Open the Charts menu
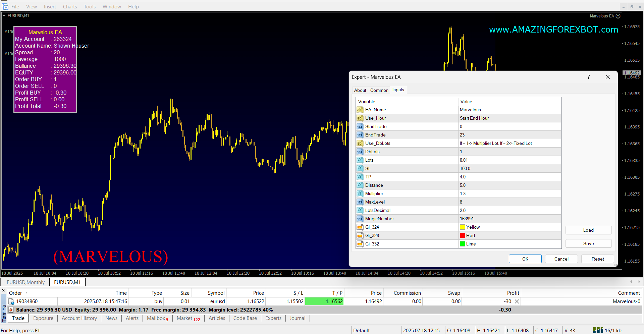Image resolution: width=644 pixels, height=334 pixels. pos(70,6)
